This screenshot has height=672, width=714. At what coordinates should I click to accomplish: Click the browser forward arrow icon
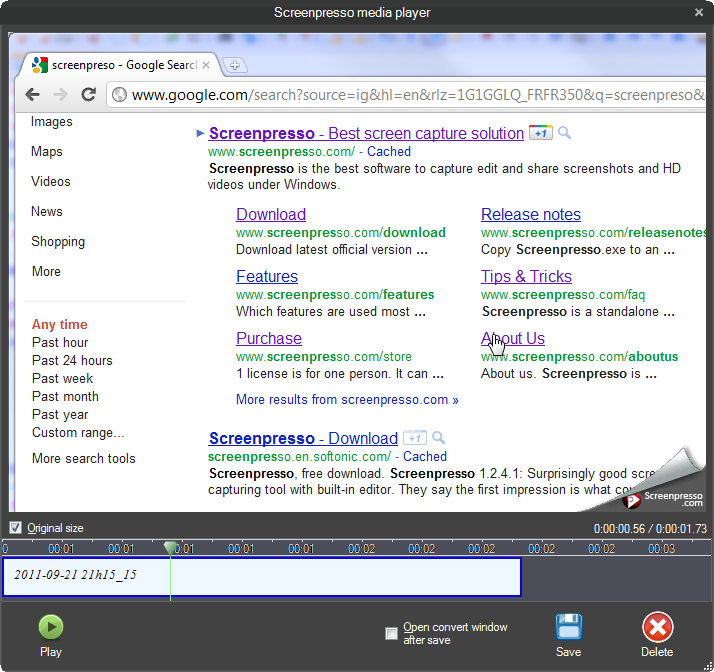(x=60, y=95)
